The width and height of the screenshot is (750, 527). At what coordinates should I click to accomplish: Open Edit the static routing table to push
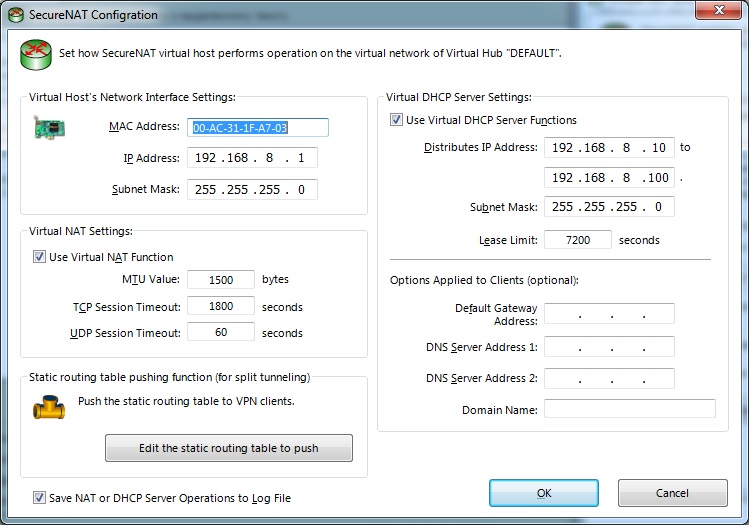click(229, 448)
